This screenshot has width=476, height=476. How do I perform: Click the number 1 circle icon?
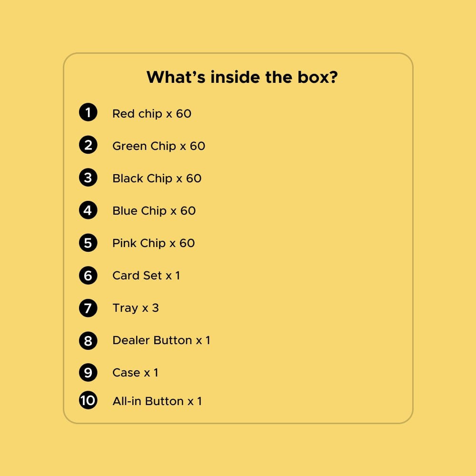click(x=88, y=112)
